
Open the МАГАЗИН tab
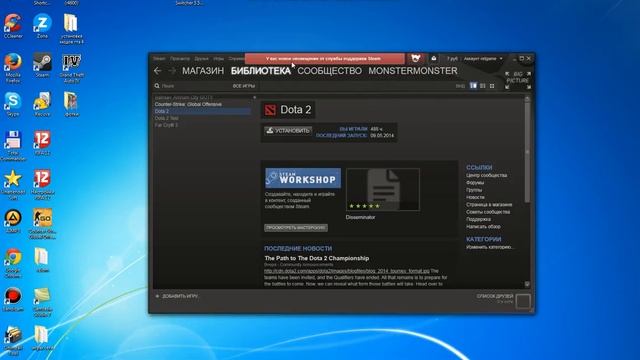click(203, 71)
